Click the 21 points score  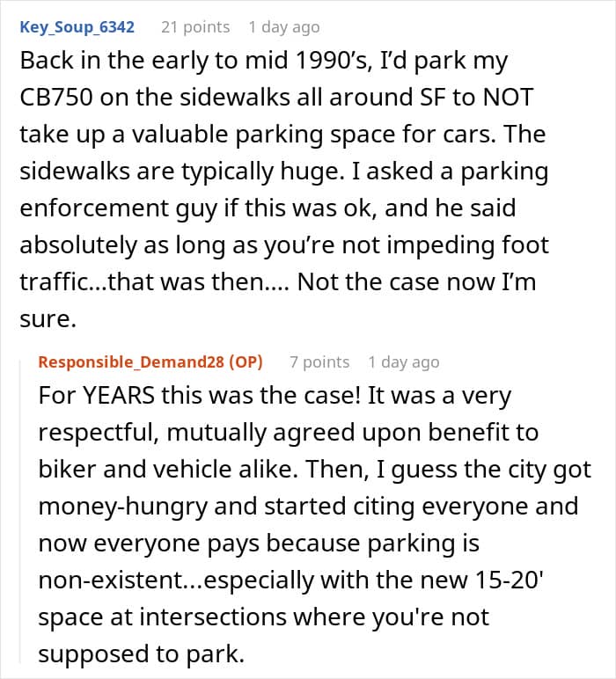(195, 27)
